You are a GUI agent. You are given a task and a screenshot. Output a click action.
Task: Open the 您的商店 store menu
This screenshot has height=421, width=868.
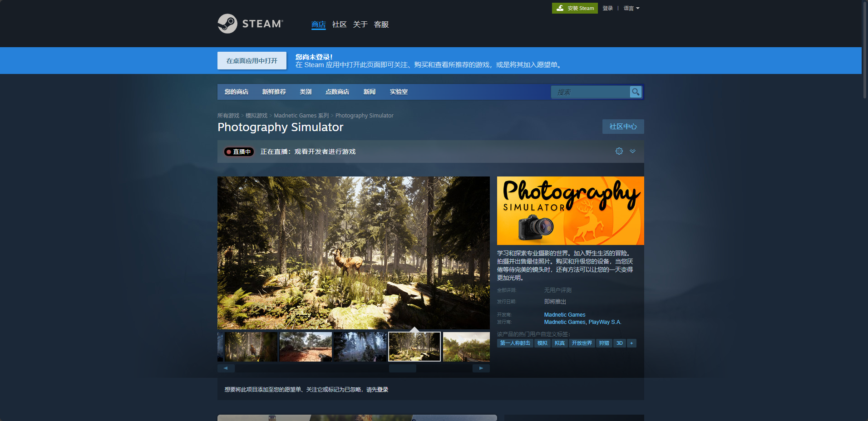point(237,92)
